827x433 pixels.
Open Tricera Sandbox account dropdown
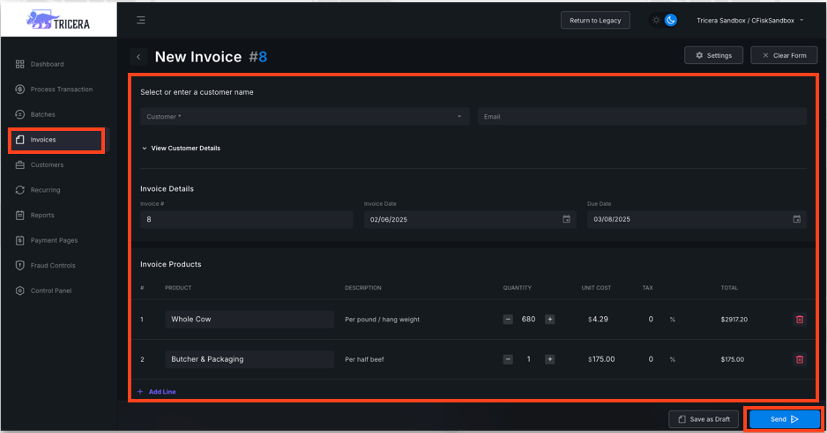point(750,20)
